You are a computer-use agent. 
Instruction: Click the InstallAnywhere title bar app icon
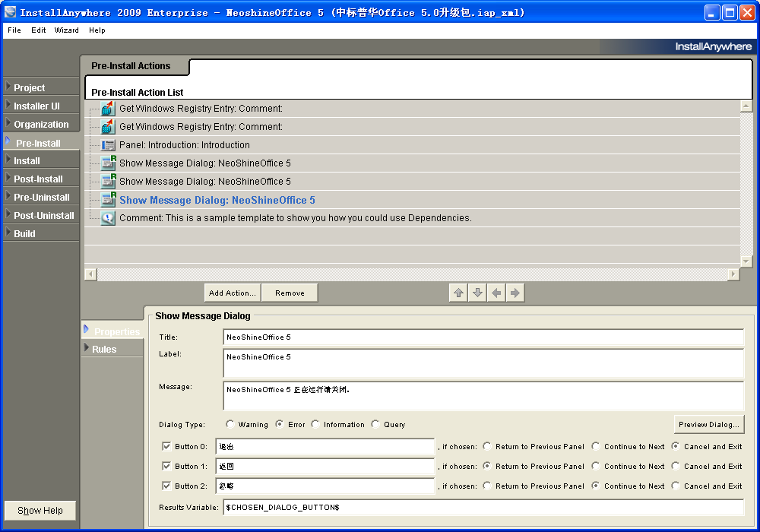10,12
